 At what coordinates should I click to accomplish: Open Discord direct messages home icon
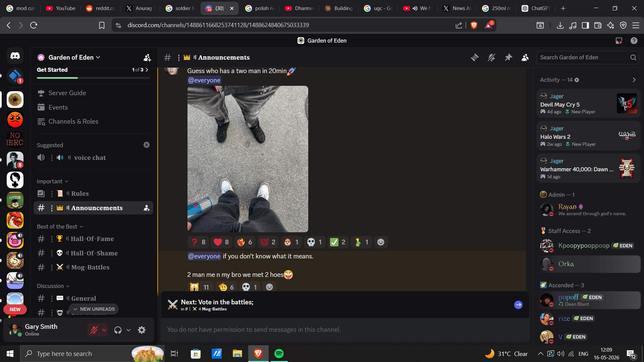point(15,56)
